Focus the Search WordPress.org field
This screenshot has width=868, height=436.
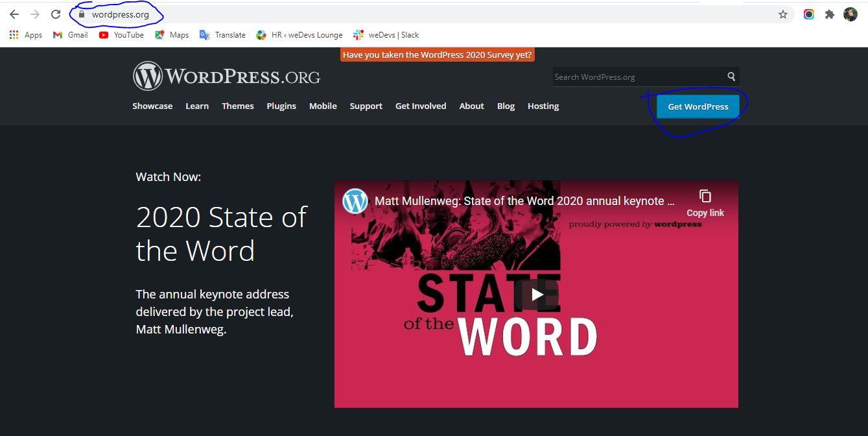tap(638, 77)
